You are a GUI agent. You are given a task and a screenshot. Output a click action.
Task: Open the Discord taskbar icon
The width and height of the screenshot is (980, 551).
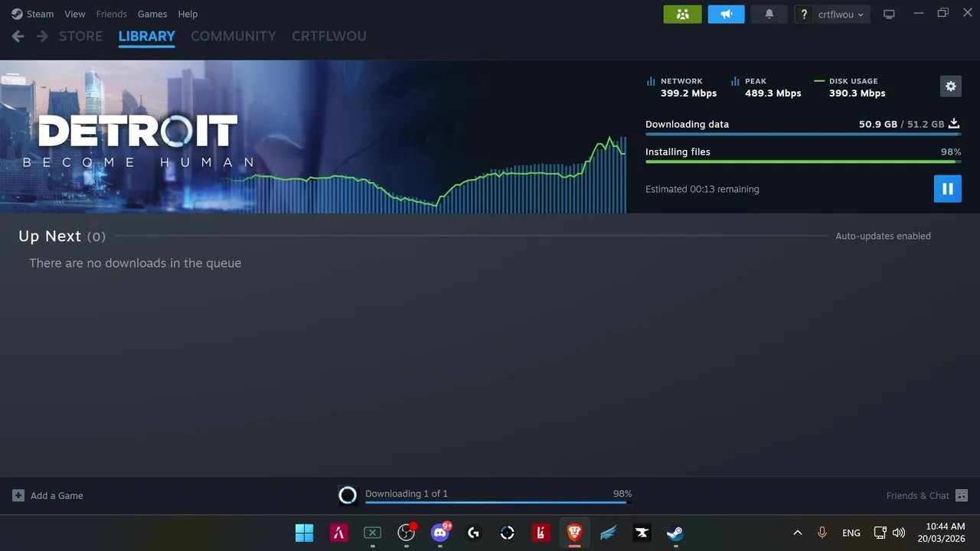440,533
